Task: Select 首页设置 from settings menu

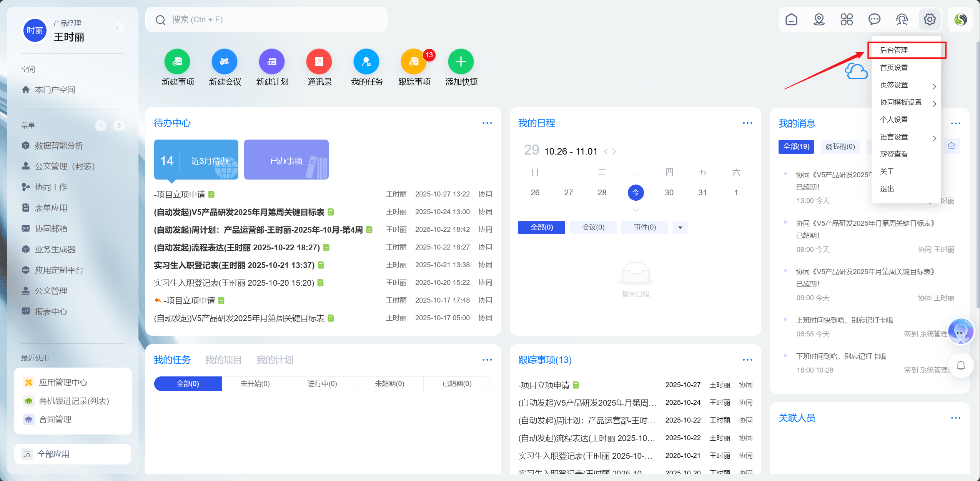Action: pos(906,67)
